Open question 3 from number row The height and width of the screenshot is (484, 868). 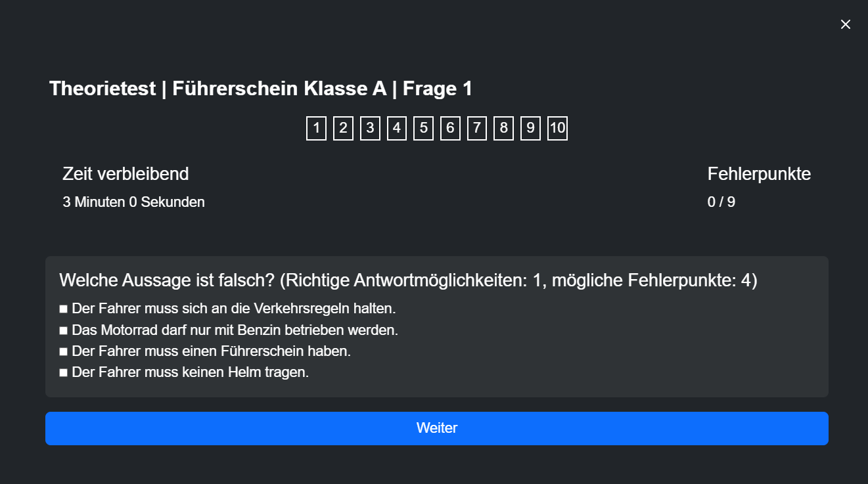click(370, 128)
